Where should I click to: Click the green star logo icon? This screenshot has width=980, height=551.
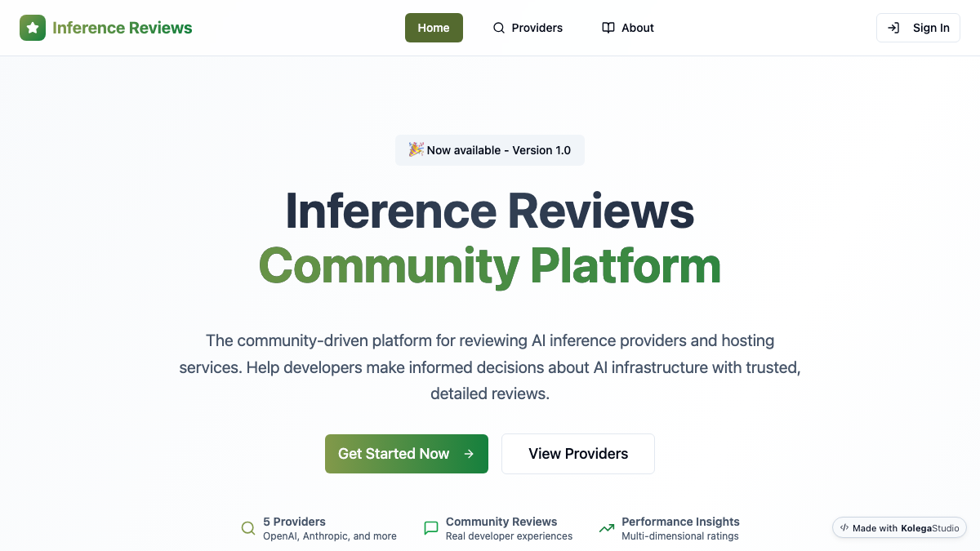(33, 28)
